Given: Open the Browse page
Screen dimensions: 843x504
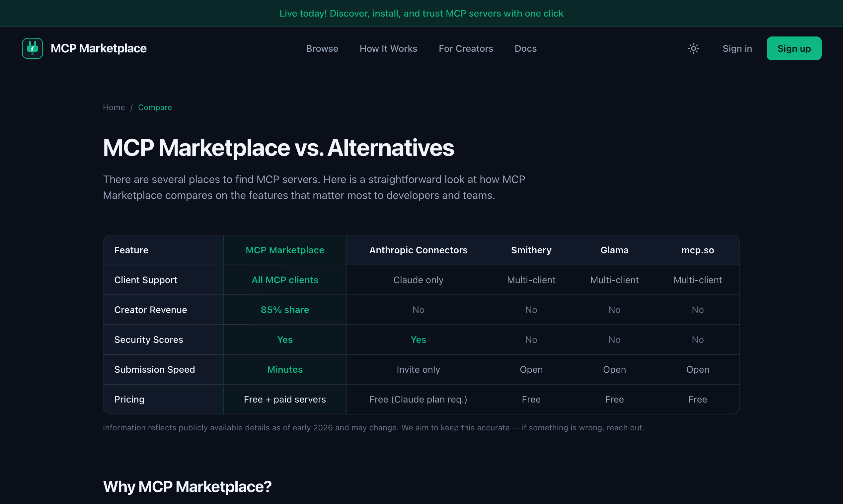Looking at the screenshot, I should 322,48.
